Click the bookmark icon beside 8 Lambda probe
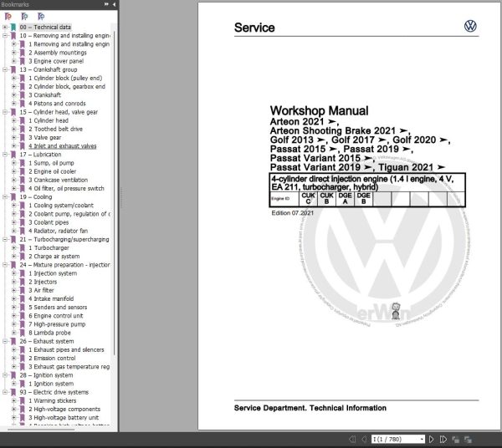 coord(22,333)
